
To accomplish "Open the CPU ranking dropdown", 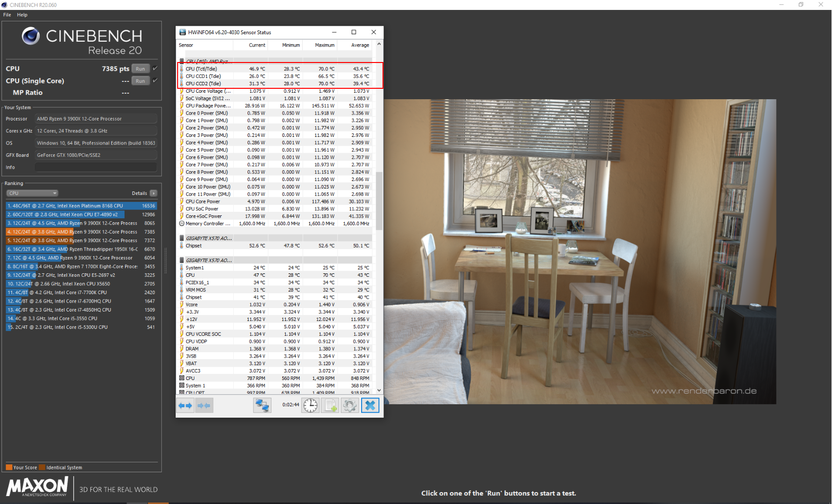I will [32, 193].
